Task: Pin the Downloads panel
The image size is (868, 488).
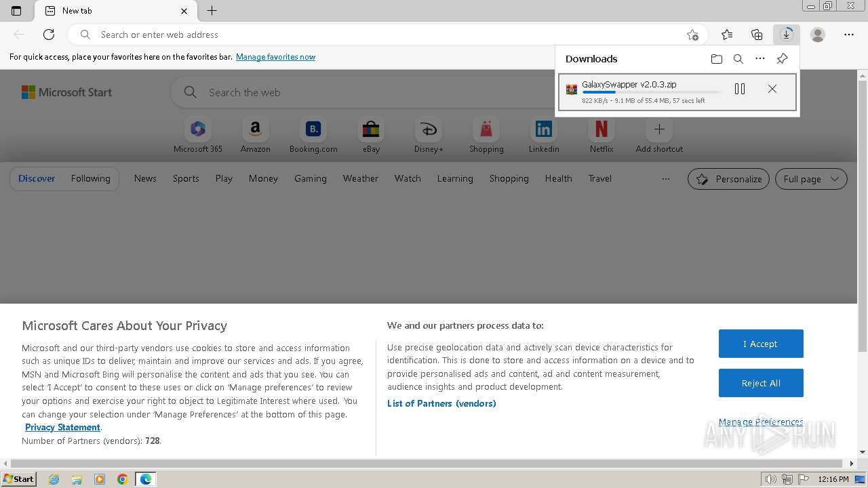Action: [782, 59]
